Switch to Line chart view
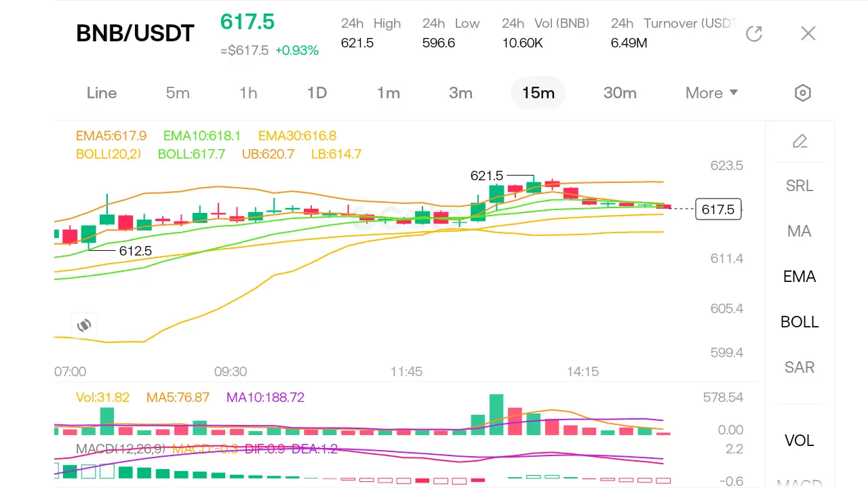The width and height of the screenshot is (868, 488). (x=102, y=93)
